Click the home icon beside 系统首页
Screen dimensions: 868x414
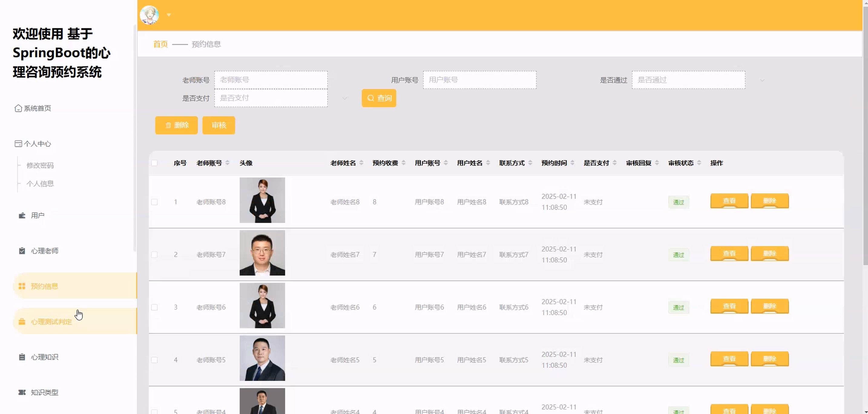tap(18, 108)
